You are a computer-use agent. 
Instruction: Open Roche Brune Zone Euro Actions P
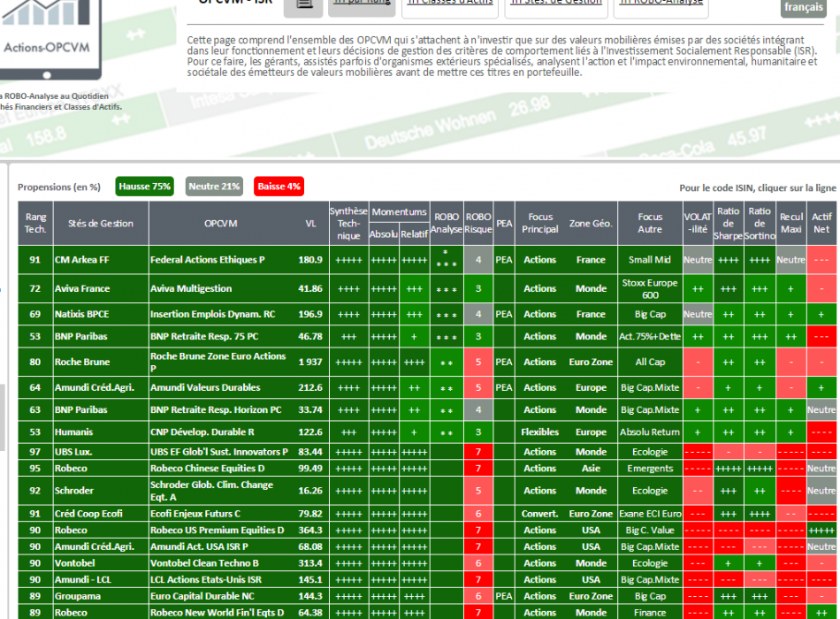tap(427, 362)
